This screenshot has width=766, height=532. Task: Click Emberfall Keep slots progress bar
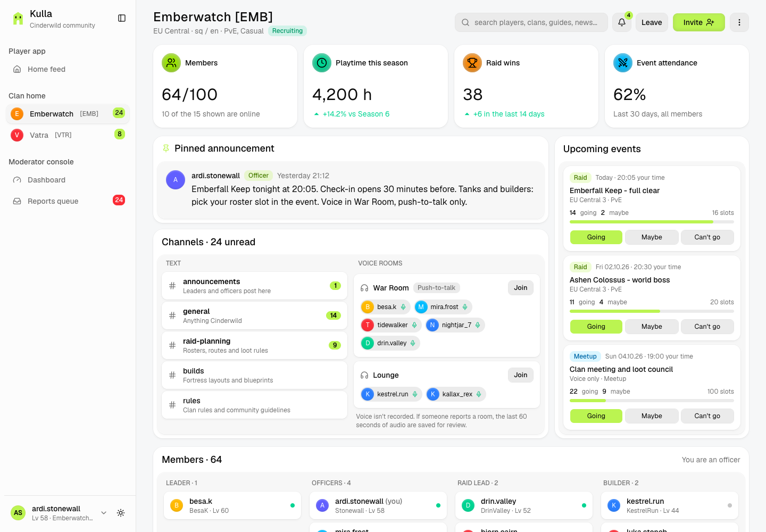[x=652, y=221]
